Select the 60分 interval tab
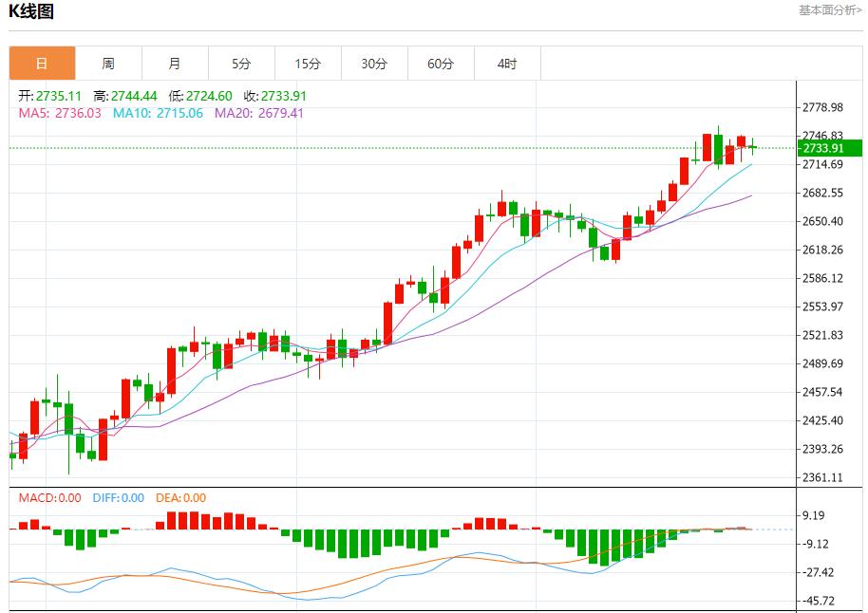This screenshot has height=613, width=868. tap(441, 64)
